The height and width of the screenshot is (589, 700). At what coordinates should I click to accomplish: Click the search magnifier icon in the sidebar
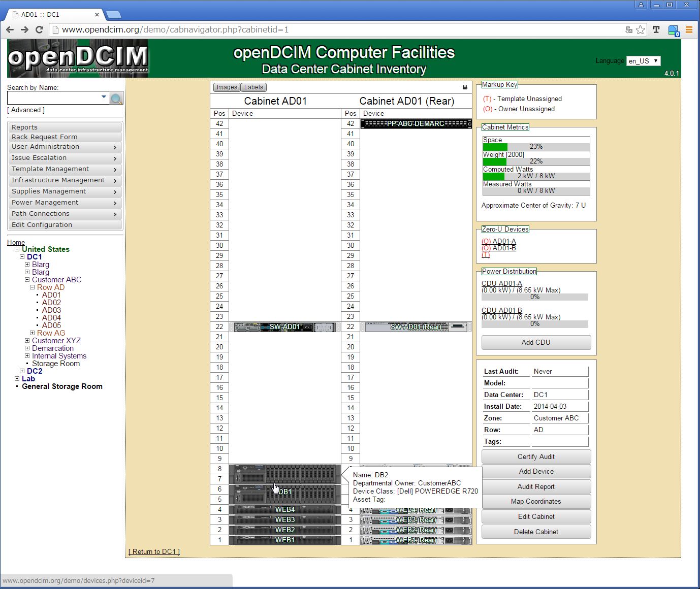coord(116,97)
